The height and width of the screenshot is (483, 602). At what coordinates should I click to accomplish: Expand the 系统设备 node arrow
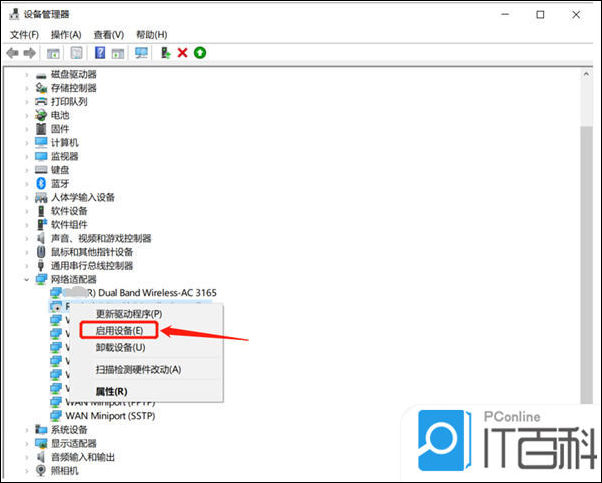point(26,430)
